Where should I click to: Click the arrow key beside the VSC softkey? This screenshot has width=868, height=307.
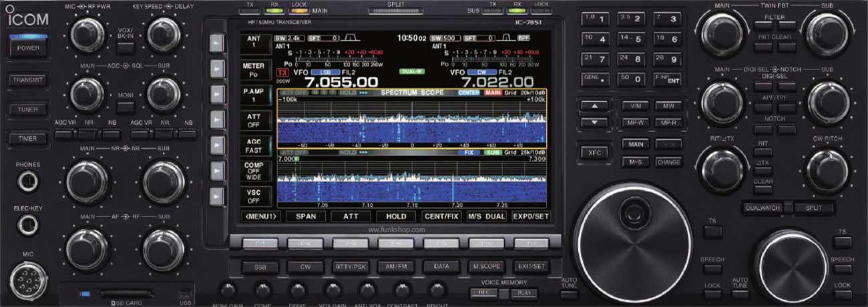pos(216,197)
